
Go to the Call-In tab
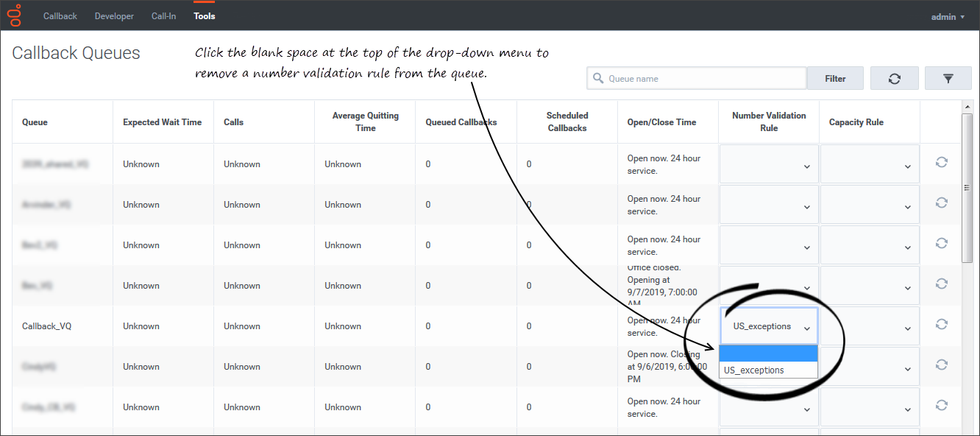(163, 16)
